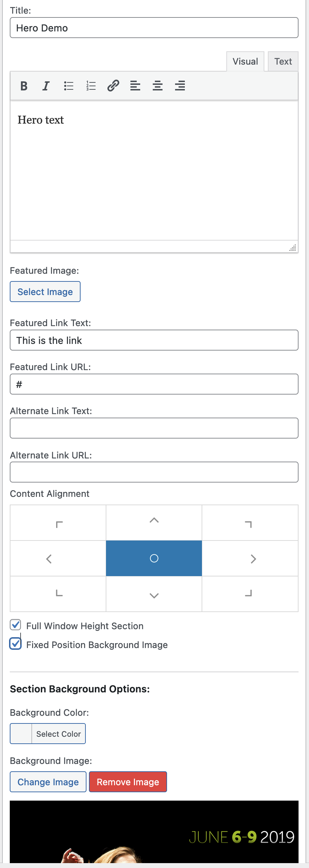Switch to the Visual editor tab
Image resolution: width=309 pixels, height=868 pixels.
pyautogui.click(x=246, y=61)
